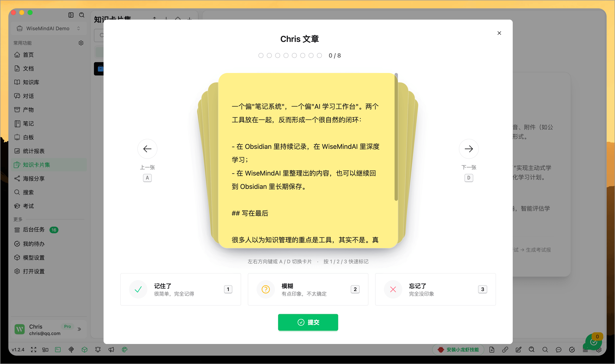The image size is (615, 364).
Task: Click the flashcard content scrollbar
Action: [x=396, y=137]
